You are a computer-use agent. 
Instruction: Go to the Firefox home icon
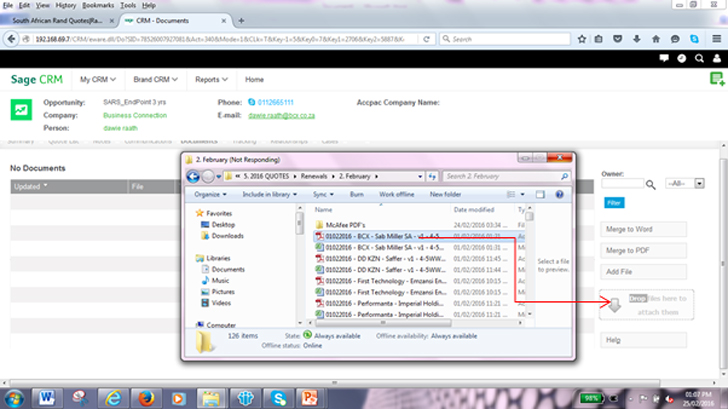click(656, 39)
